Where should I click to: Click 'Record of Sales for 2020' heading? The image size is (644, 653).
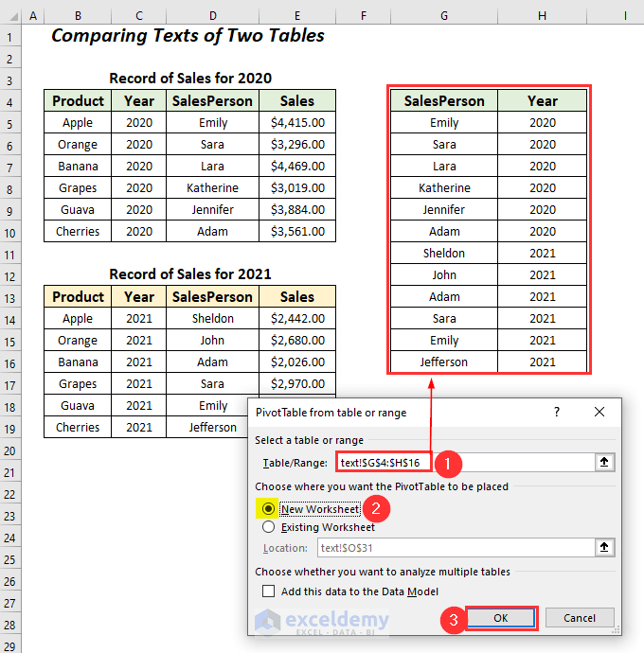pyautogui.click(x=190, y=79)
